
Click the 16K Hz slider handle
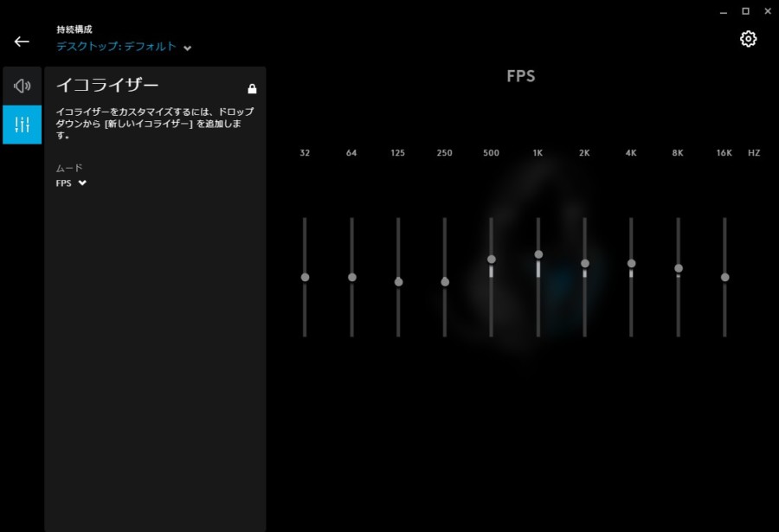tap(725, 277)
